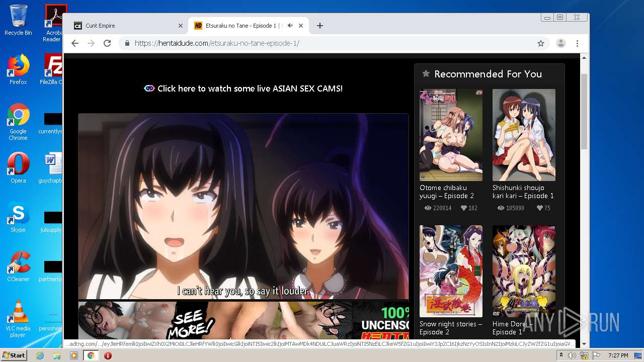644x362 pixels.
Task: Launch Internet Explorer from the taskbar
Action: [40, 355]
